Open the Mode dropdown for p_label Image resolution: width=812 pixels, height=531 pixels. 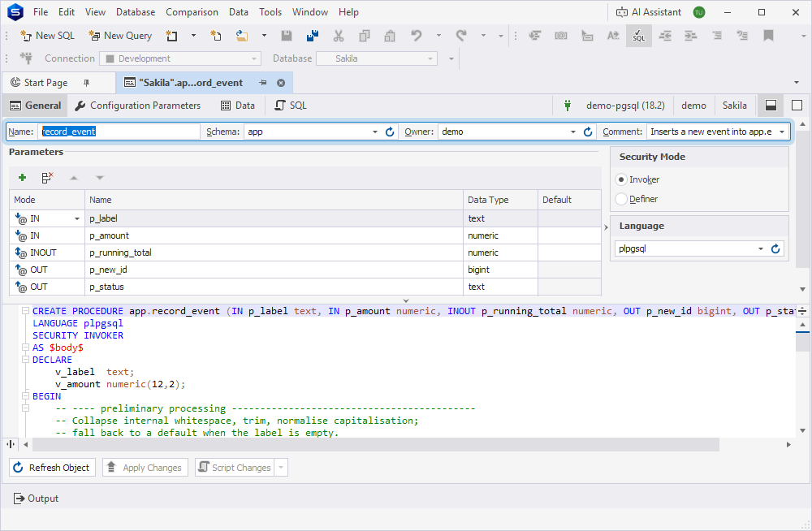pyautogui.click(x=76, y=218)
